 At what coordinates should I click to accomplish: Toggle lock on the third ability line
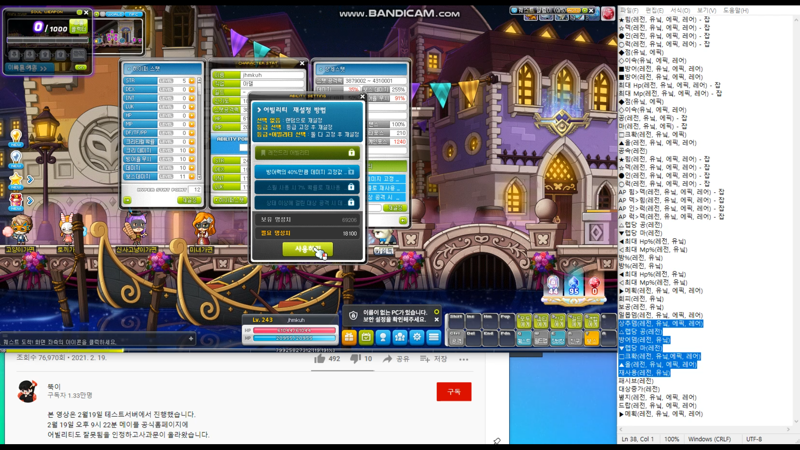351,203
